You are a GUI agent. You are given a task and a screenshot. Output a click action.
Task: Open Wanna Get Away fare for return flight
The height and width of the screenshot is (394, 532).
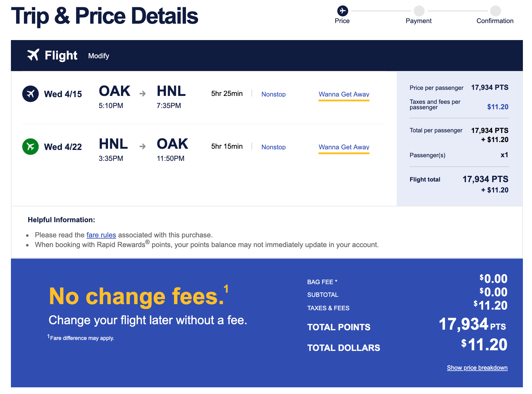click(x=344, y=147)
